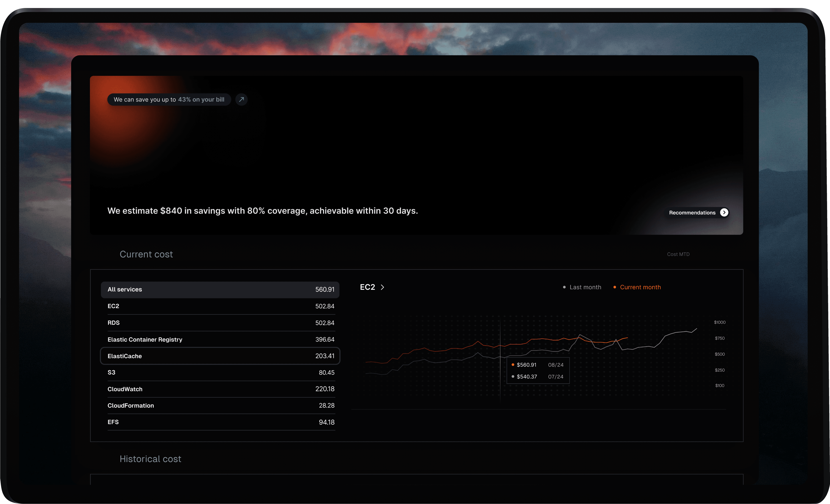Select the All services row
Viewport: 830px width, 504px height.
click(220, 289)
